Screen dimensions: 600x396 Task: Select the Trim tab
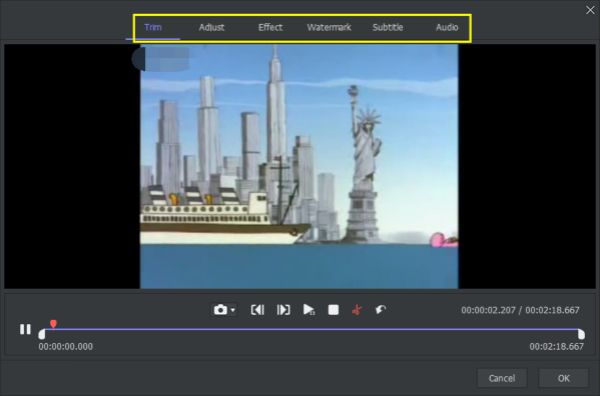tap(153, 27)
